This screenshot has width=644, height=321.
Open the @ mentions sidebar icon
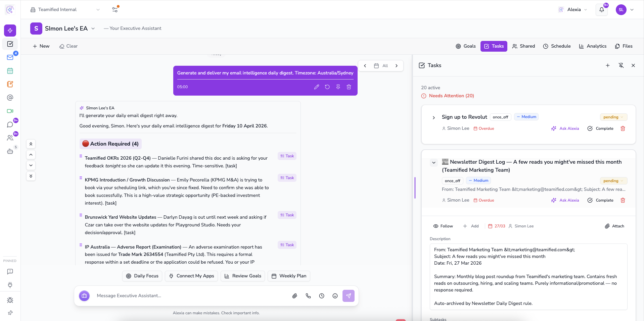point(10,98)
